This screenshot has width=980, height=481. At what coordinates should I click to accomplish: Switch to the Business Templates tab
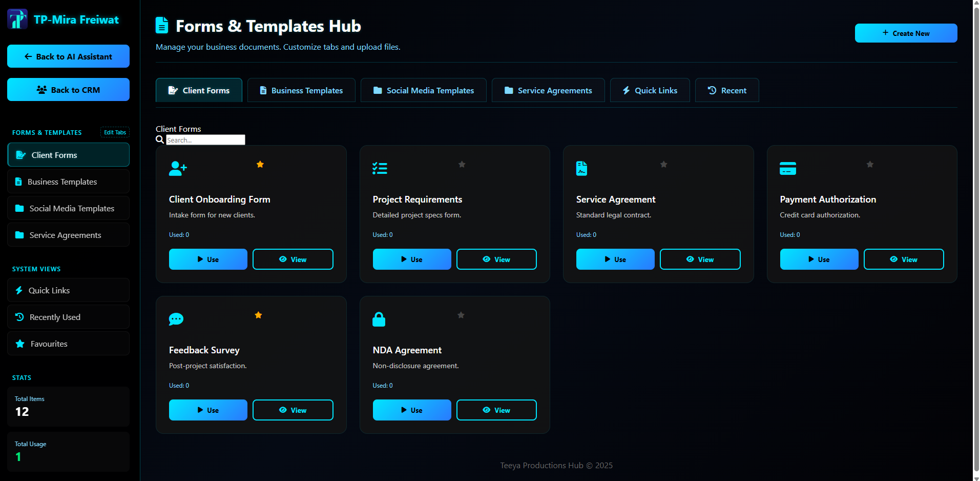[301, 90]
